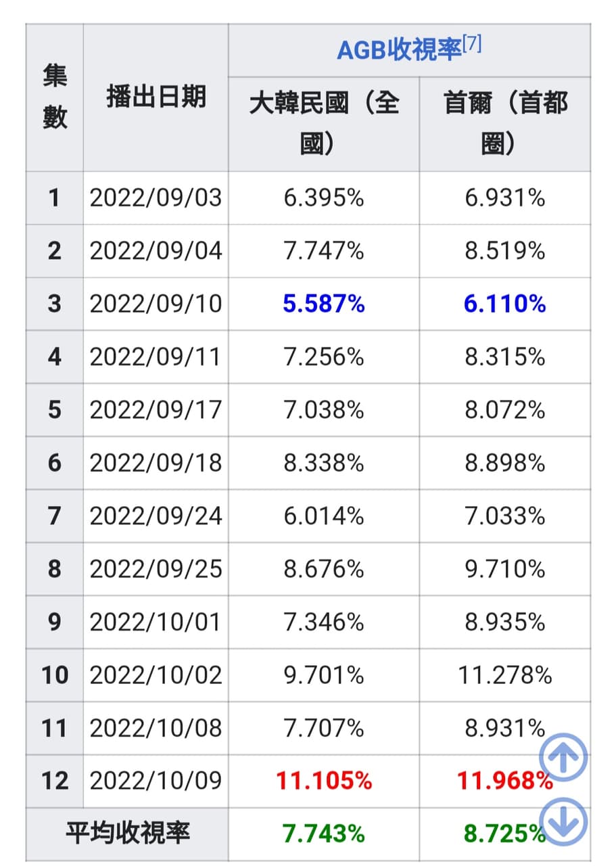Select the date 2022/09/03
Screen dimensions: 616x866
pos(156,198)
